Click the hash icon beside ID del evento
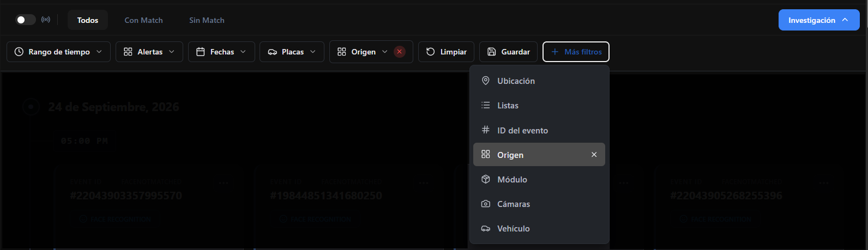Screen dimensions: 868x250 [486, 130]
